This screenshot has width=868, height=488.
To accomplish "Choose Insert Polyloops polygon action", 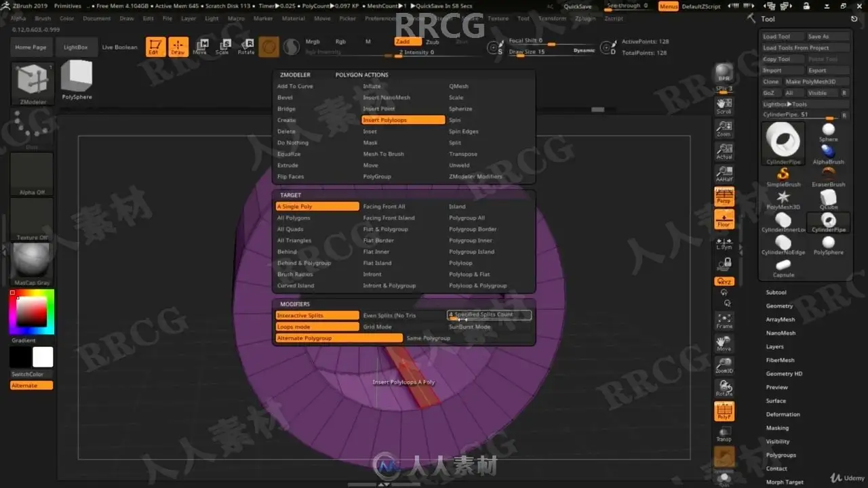I will click(403, 120).
